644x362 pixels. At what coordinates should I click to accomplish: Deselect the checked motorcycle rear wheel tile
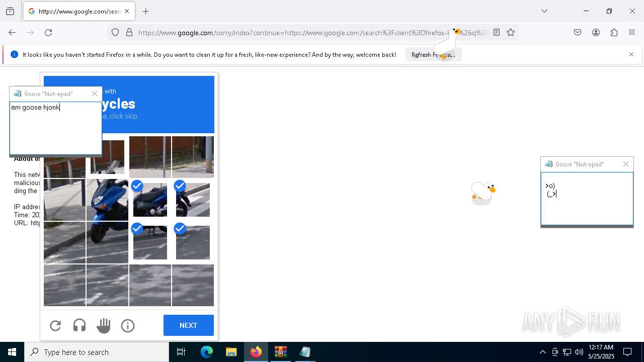point(193,200)
